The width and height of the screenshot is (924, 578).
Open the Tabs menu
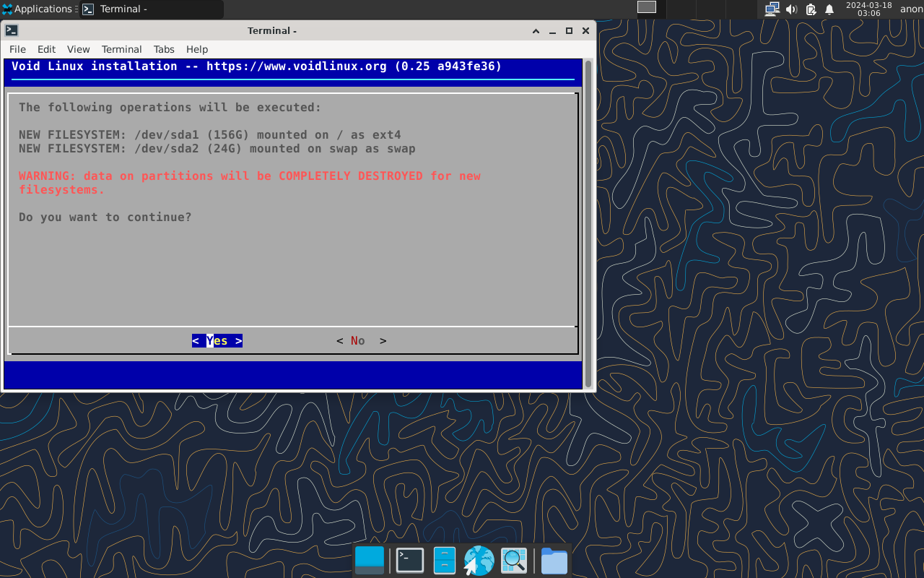tap(164, 49)
